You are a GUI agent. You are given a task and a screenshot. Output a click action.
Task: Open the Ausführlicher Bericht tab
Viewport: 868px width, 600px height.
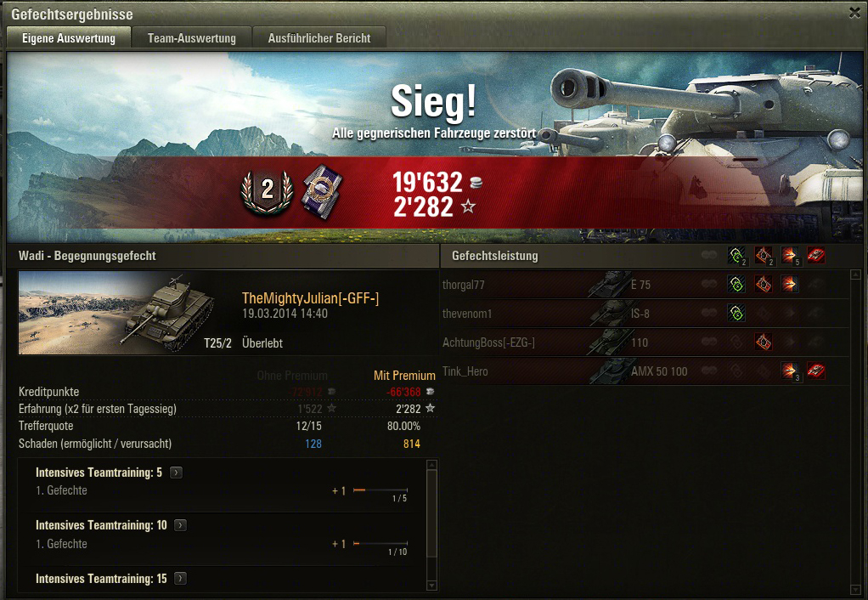point(319,38)
